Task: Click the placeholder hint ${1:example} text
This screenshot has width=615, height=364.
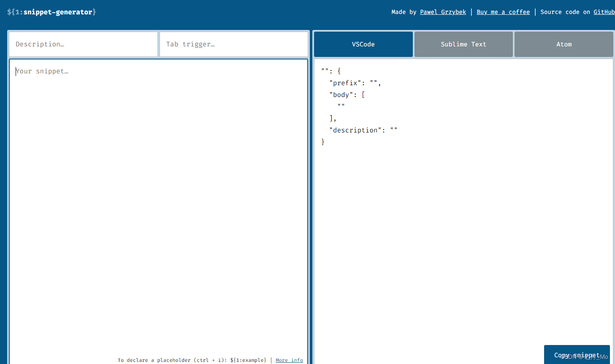Action: click(248, 360)
